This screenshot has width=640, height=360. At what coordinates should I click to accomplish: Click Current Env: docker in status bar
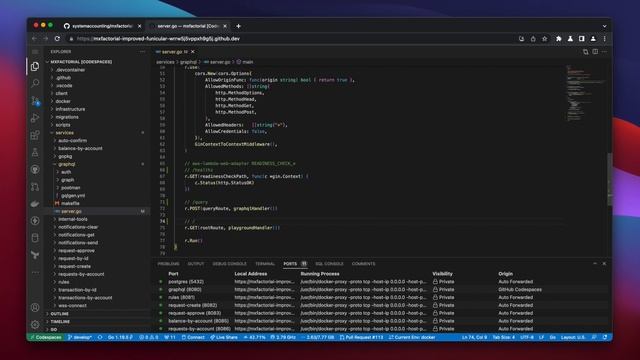point(412,337)
